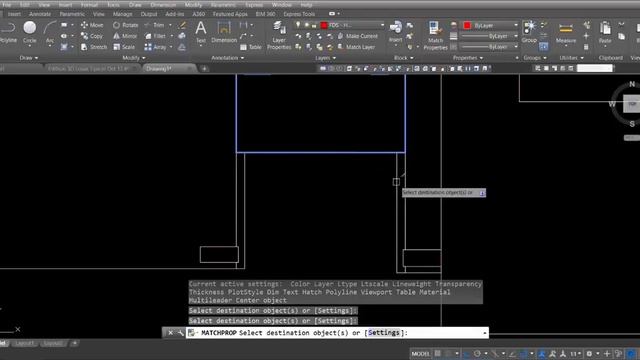Click the red object color swatch
This screenshot has height=360, width=640.
click(467, 25)
